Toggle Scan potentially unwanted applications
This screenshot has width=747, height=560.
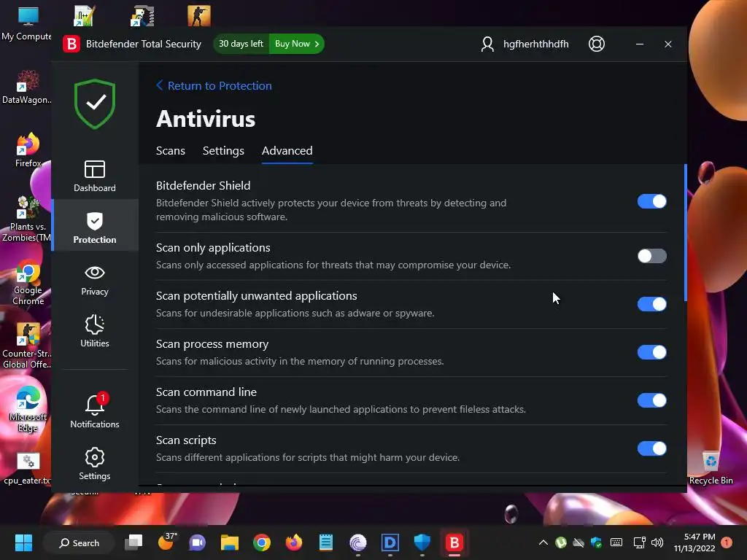(651, 304)
